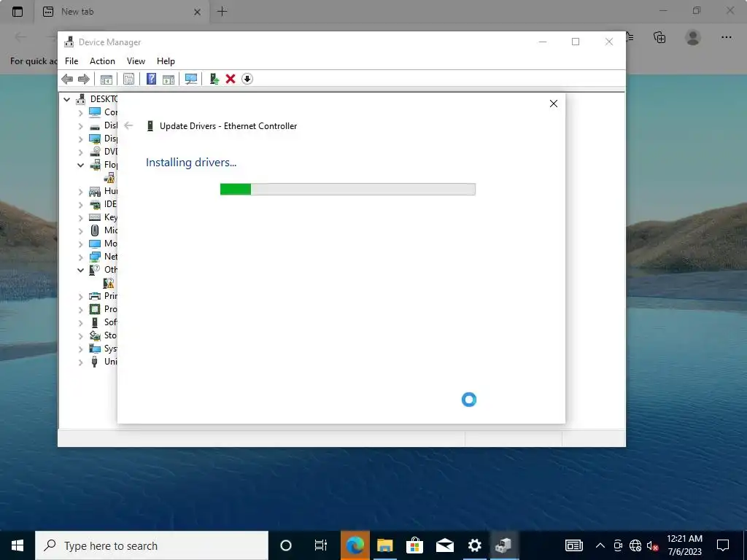Open Task View from the taskbar
The width and height of the screenshot is (747, 560).
pyautogui.click(x=321, y=545)
